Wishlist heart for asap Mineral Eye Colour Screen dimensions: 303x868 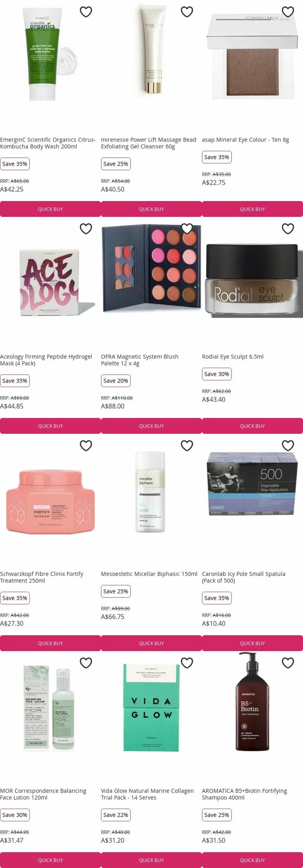[x=288, y=12]
